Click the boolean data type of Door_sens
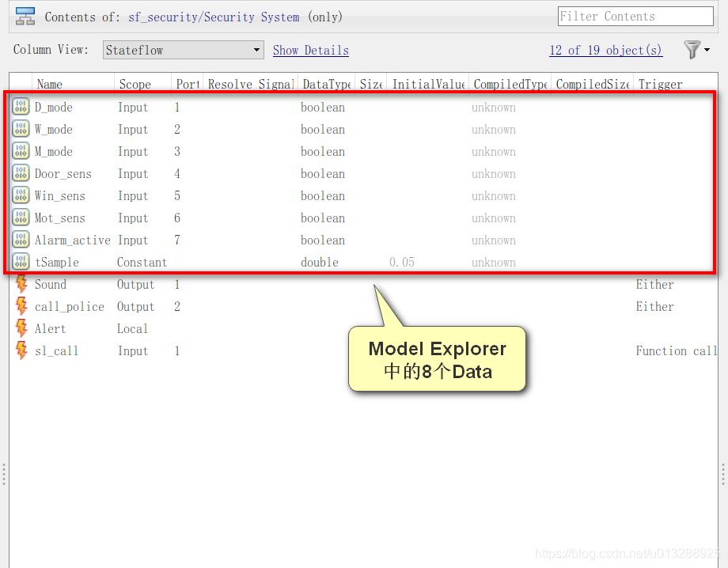 click(x=323, y=174)
